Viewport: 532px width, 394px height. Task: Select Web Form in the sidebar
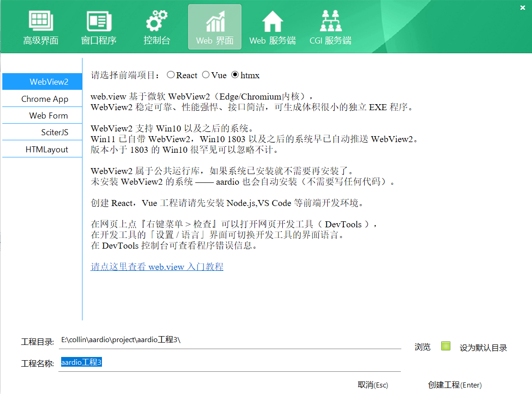(42, 115)
